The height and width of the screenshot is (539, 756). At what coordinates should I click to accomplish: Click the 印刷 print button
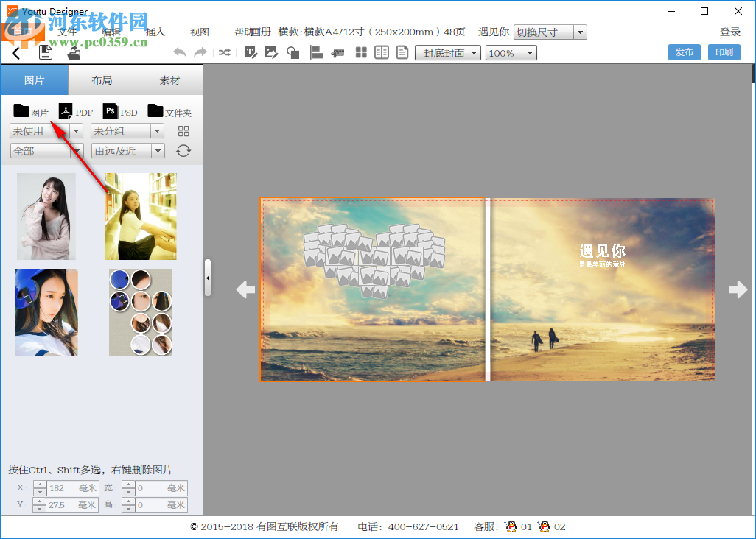(x=723, y=52)
